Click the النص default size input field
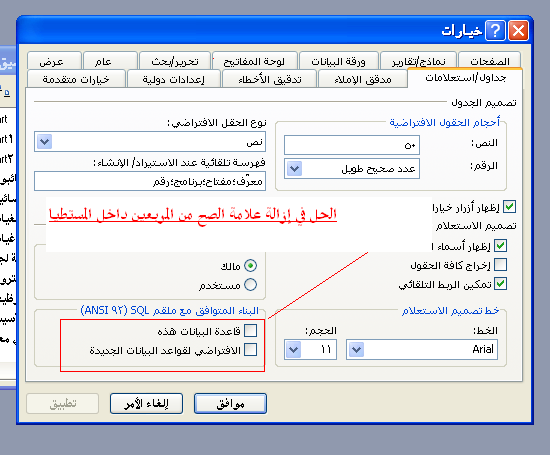Image resolution: width=550 pixels, height=455 pixels. (352, 145)
